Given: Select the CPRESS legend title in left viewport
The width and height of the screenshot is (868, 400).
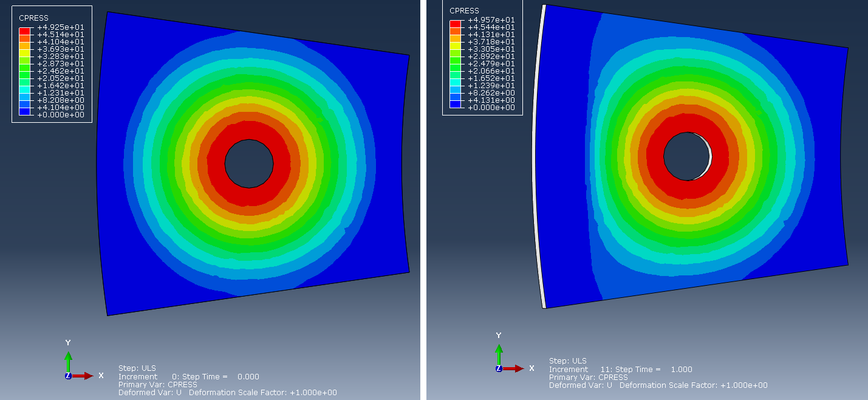Looking at the screenshot, I should coord(33,18).
